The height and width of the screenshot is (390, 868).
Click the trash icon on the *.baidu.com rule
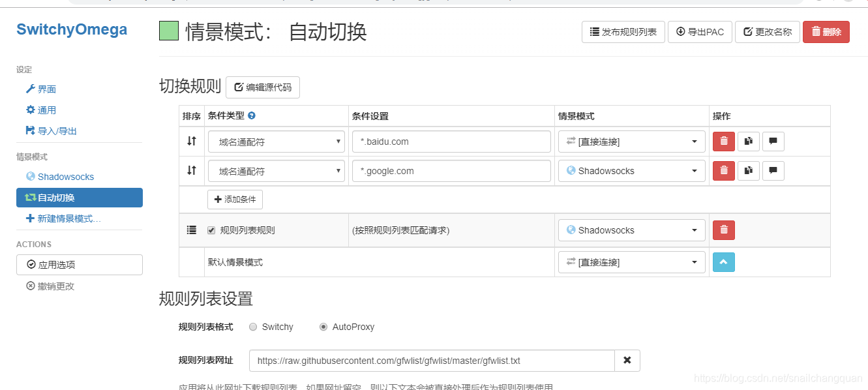click(x=723, y=141)
